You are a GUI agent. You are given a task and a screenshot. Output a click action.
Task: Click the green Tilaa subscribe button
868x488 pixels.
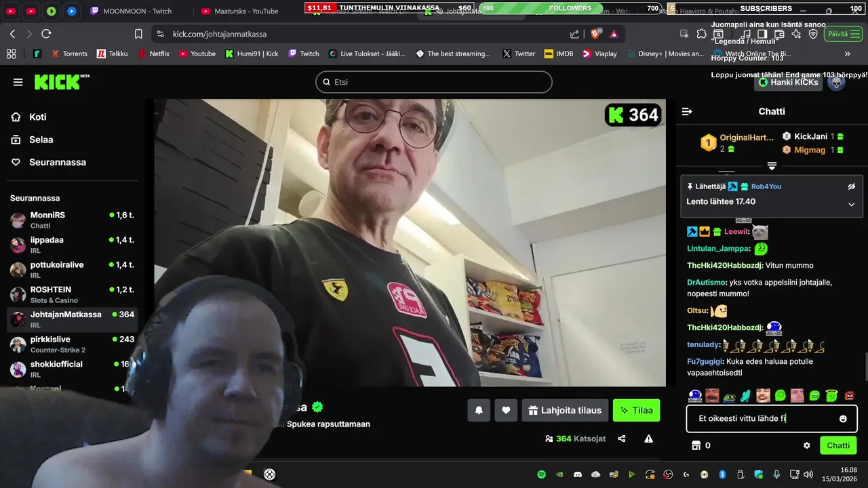pos(636,410)
